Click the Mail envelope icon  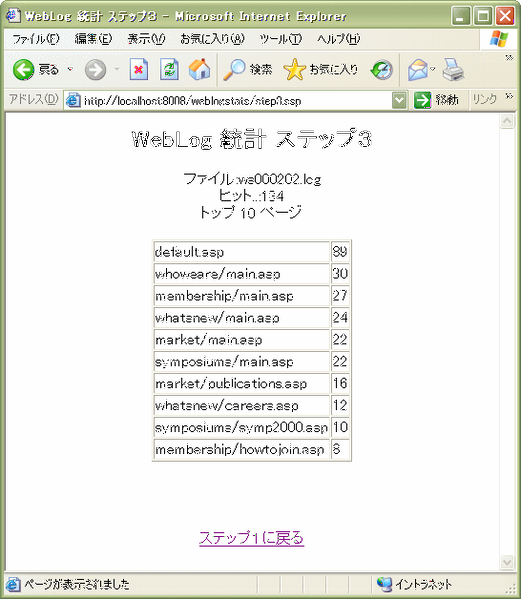point(417,70)
